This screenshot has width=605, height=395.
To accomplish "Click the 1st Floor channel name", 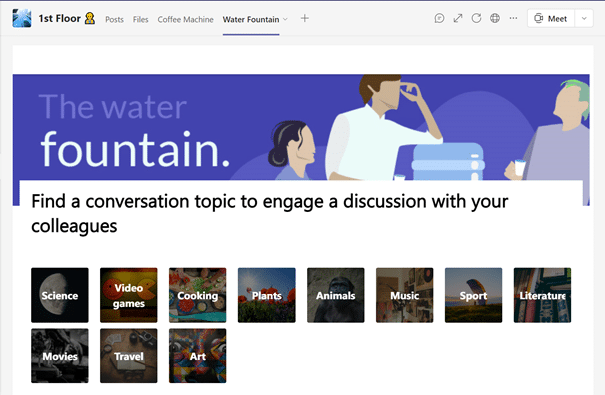I will click(59, 19).
